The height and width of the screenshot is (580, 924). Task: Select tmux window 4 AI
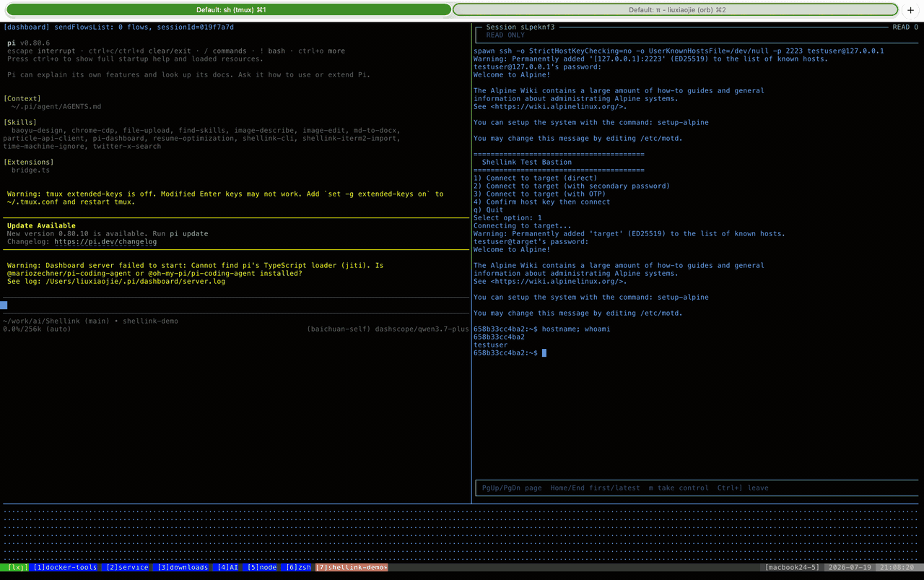227,568
